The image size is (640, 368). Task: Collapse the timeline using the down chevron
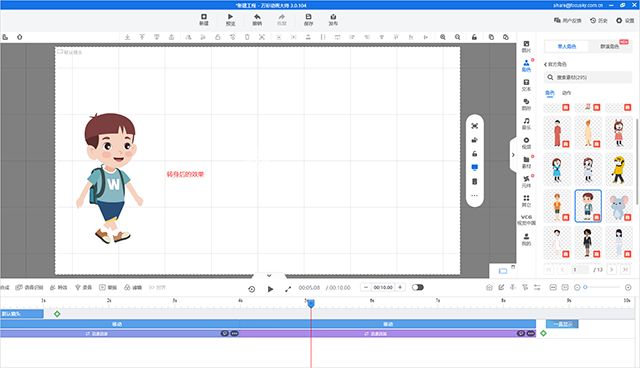[x=269, y=275]
